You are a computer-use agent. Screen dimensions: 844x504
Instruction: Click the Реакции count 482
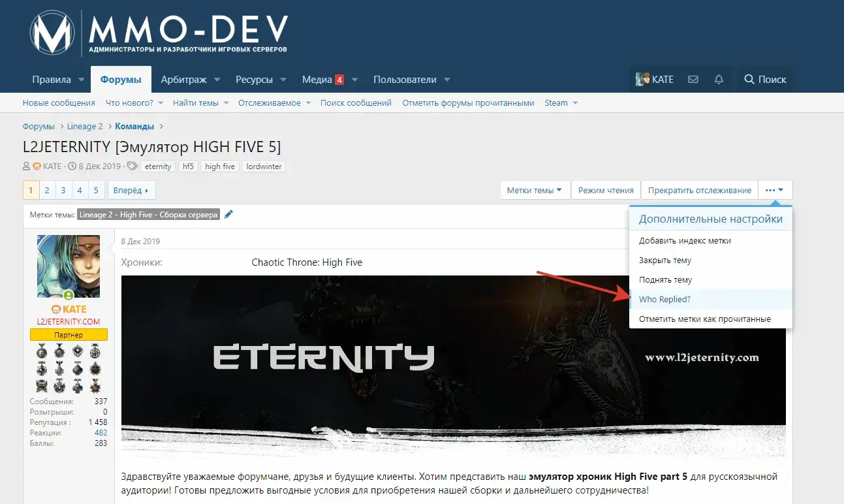[x=101, y=433]
